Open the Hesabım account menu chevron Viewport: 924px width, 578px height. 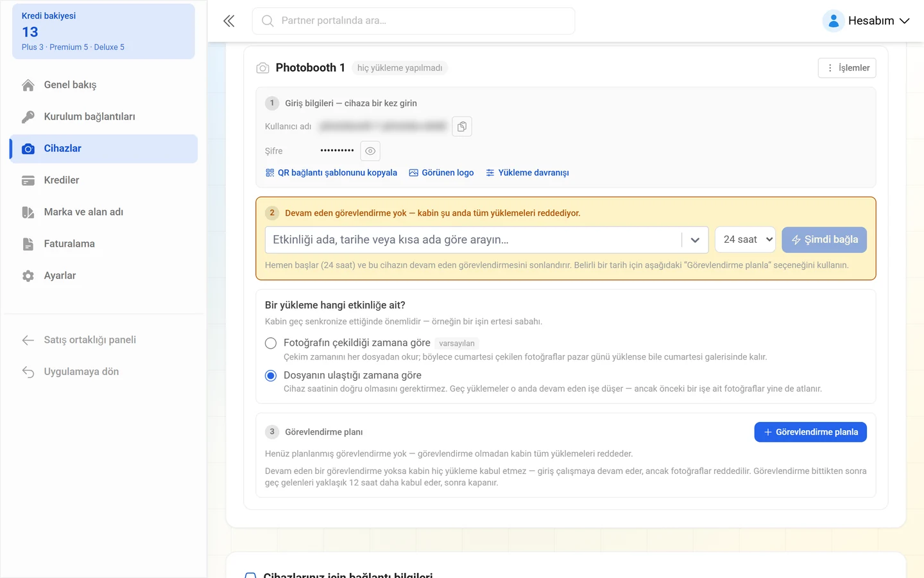point(905,21)
